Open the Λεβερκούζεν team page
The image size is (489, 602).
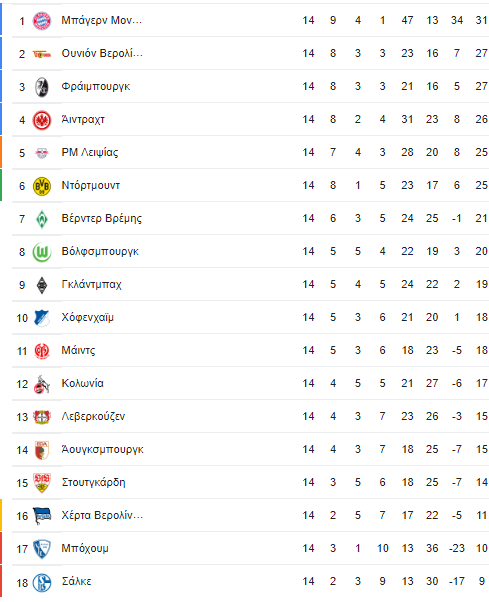click(93, 416)
